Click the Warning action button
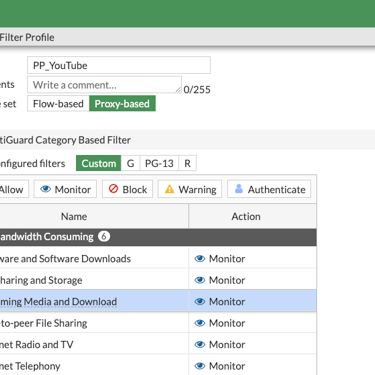Screen dimensions: 375x375 click(190, 189)
